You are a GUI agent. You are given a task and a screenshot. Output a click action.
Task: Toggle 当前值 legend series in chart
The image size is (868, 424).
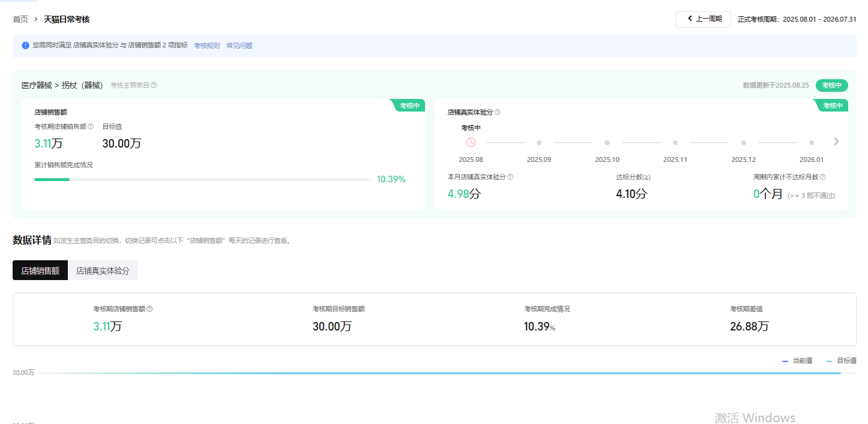click(797, 360)
